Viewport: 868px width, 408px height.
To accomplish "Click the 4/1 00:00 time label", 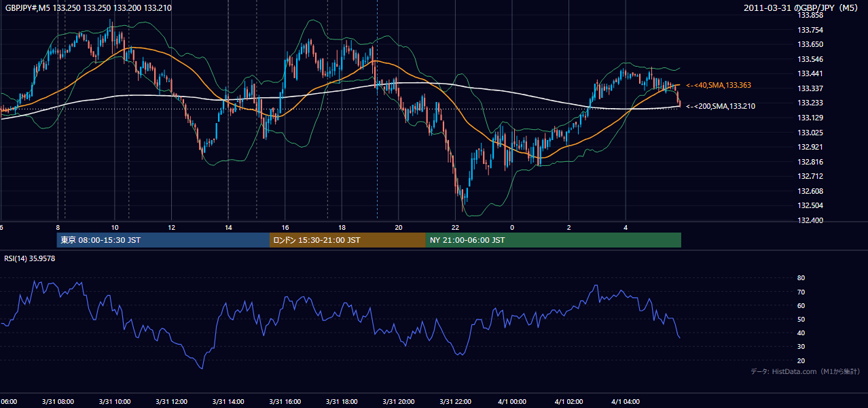I will 512,401.
